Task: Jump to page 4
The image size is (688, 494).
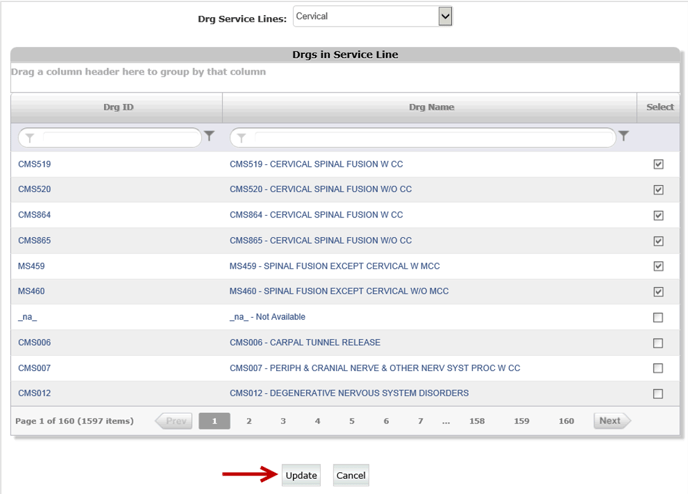Action: point(317,421)
